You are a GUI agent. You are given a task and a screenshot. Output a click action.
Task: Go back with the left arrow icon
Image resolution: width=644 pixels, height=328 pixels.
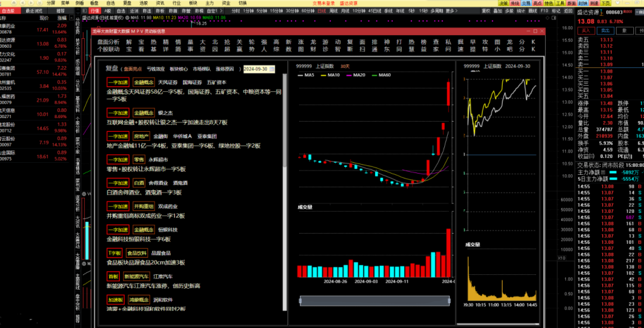pos(22,3)
